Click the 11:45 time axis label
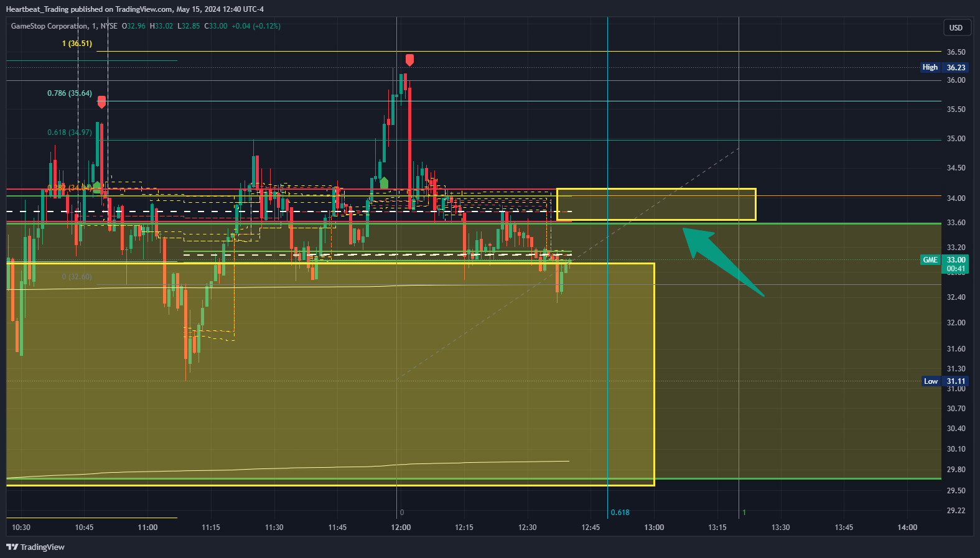The image size is (980, 558). [x=337, y=528]
